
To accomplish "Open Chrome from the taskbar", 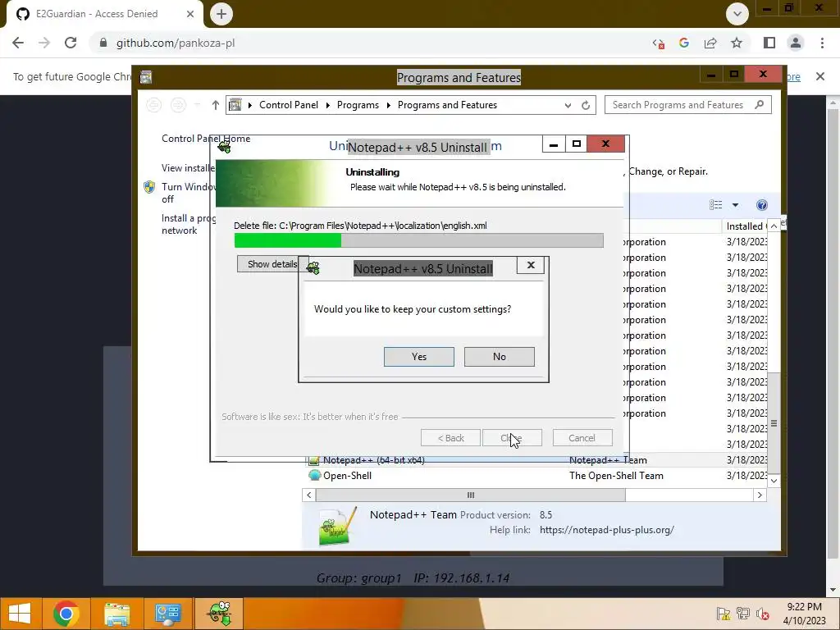I will (66, 614).
